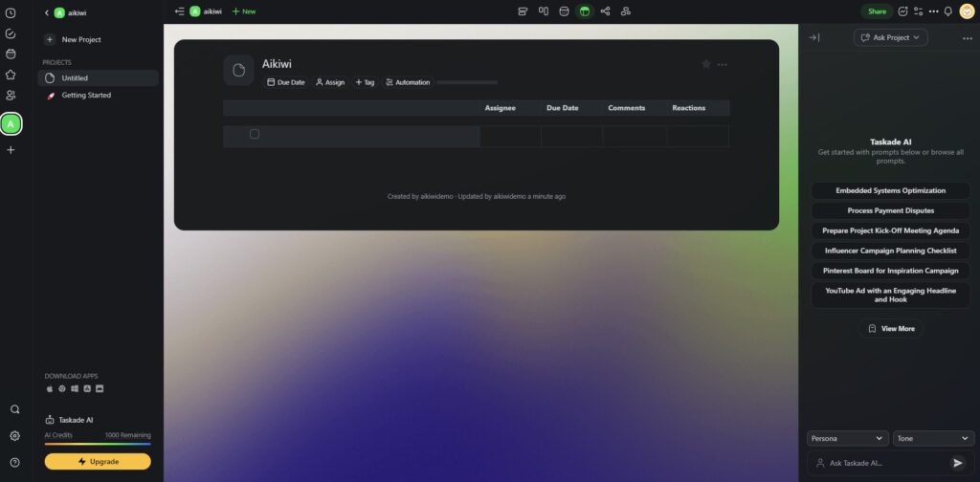This screenshot has width=980, height=482.
Task: Switch to Org Chart view icon
Action: tap(626, 11)
